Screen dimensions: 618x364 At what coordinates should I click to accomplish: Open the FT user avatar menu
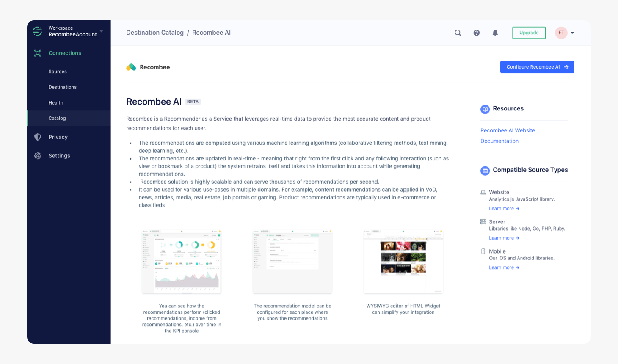click(561, 33)
